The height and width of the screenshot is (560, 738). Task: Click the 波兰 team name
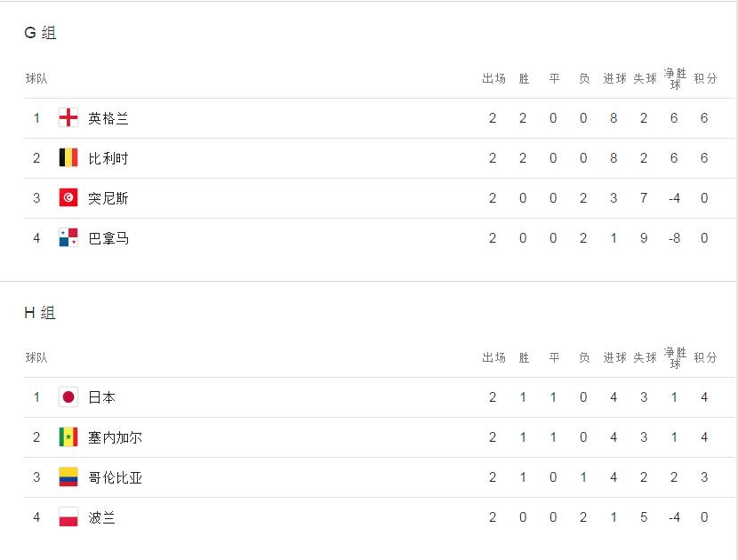(x=101, y=517)
